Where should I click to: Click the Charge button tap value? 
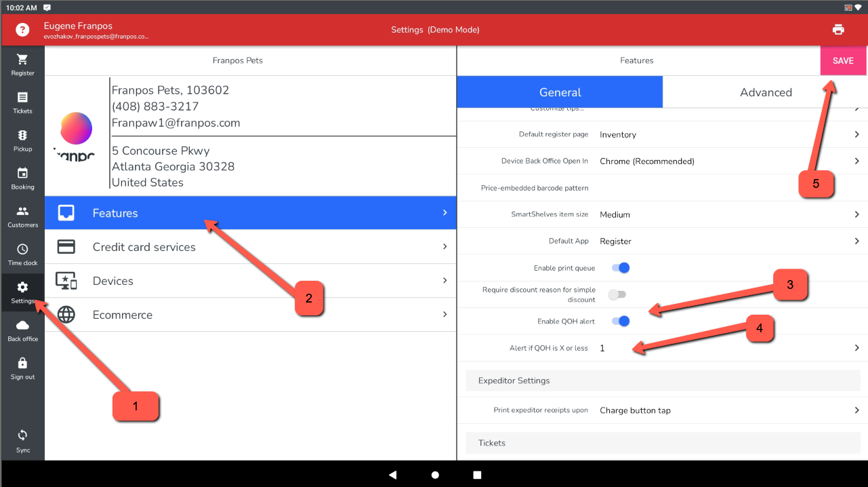pyautogui.click(x=635, y=410)
